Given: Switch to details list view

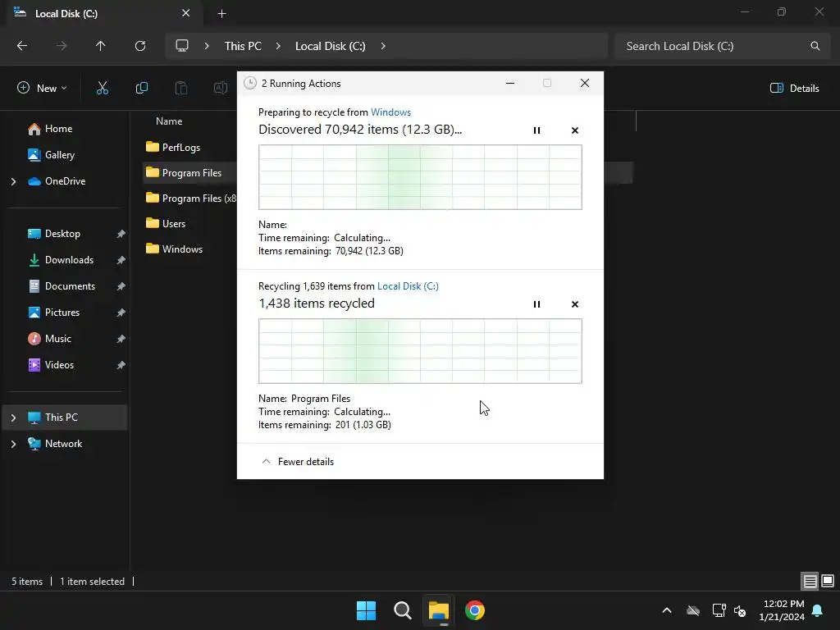Looking at the screenshot, I should coord(810,582).
